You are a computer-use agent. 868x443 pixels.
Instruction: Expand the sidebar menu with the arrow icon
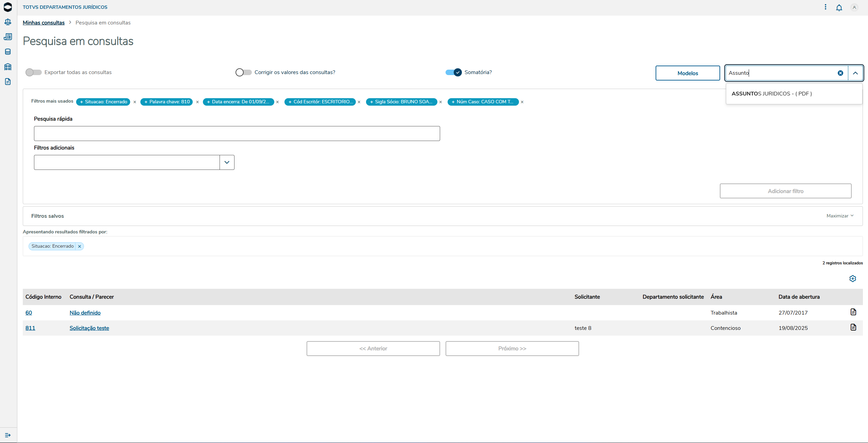[8, 435]
